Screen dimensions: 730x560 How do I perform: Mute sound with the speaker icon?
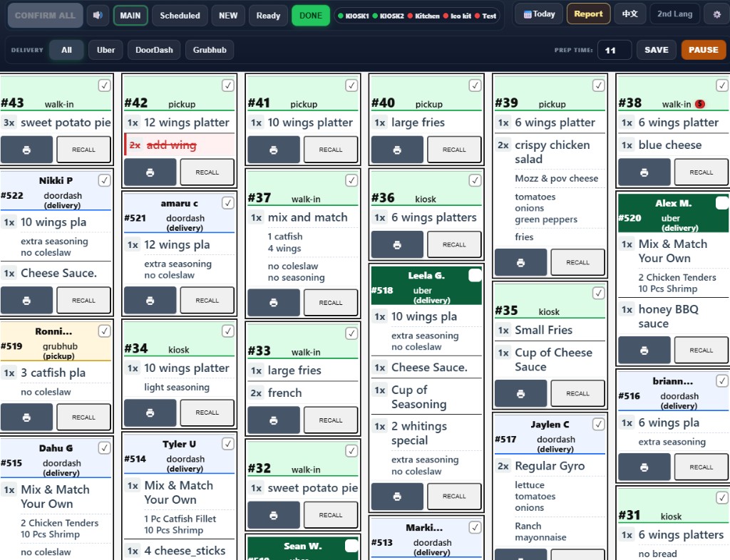coord(97,16)
